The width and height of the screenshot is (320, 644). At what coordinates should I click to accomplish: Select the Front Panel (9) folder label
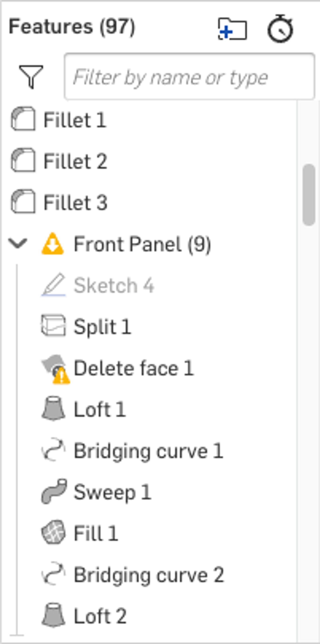142,244
